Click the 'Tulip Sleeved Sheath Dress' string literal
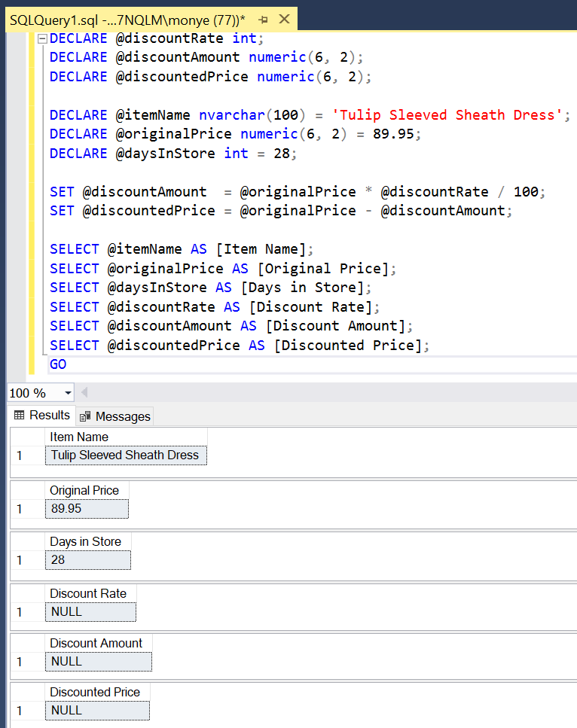The width and height of the screenshot is (577, 728). coord(447,115)
